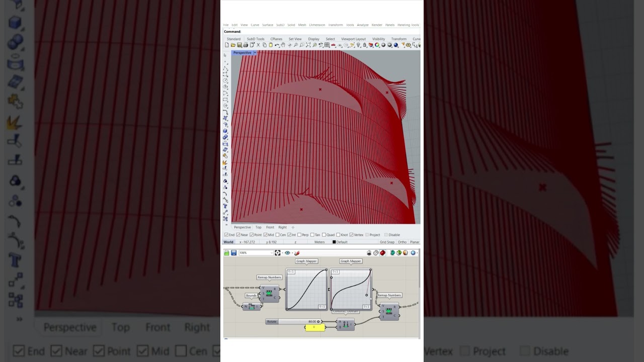Viewport: 644px width, 362px height.
Task: Switch to the Display toolbar tab
Action: [x=314, y=39]
